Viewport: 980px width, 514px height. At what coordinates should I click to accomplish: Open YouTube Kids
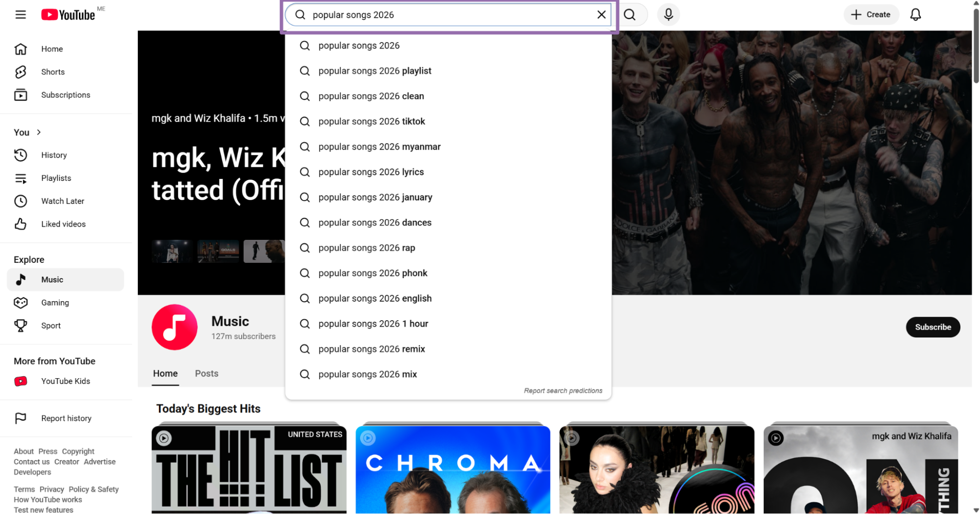click(x=66, y=382)
